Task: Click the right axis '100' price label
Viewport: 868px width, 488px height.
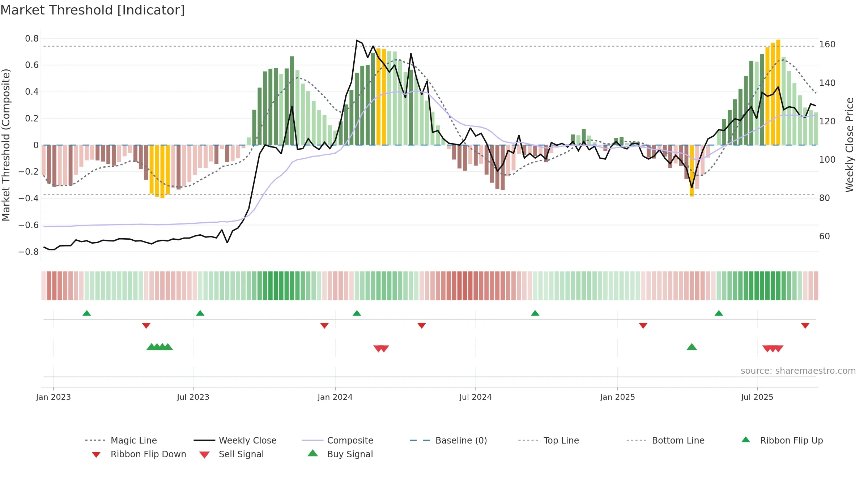Action: (827, 160)
